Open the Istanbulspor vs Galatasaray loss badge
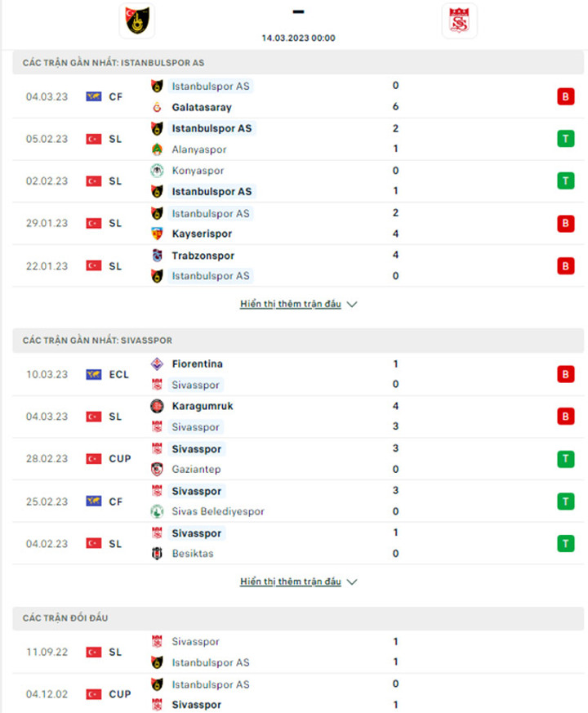The width and height of the screenshot is (588, 713). pos(566,96)
